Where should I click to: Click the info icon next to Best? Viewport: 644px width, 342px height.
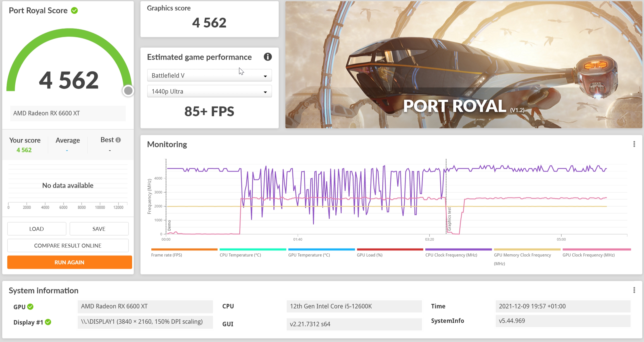point(118,140)
